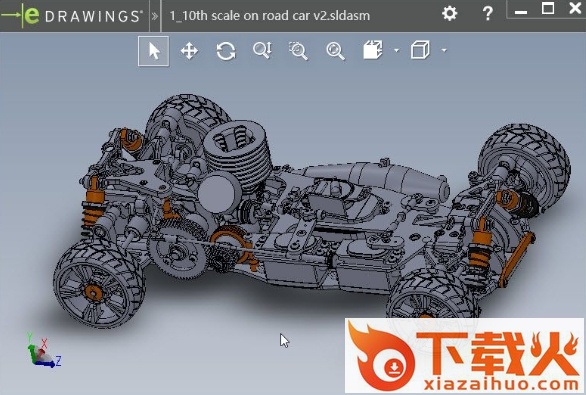
Task: Open help with the question mark
Action: tap(487, 14)
